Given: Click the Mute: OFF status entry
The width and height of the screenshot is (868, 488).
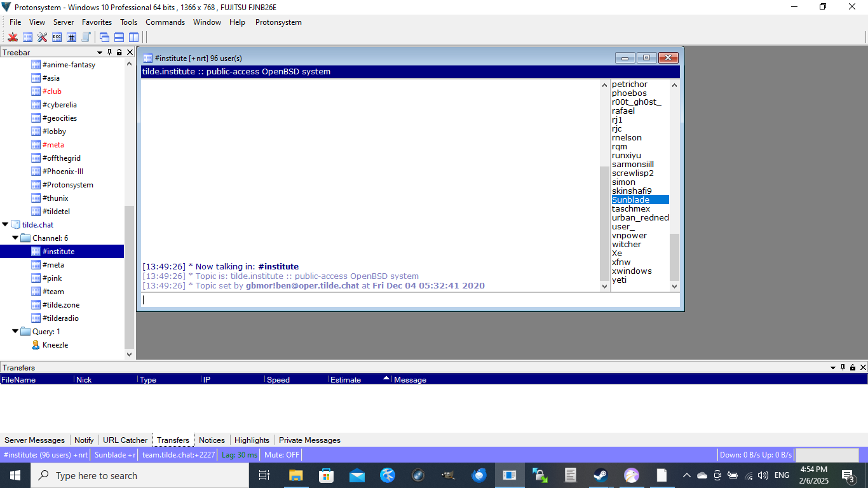Looking at the screenshot, I should point(281,454).
